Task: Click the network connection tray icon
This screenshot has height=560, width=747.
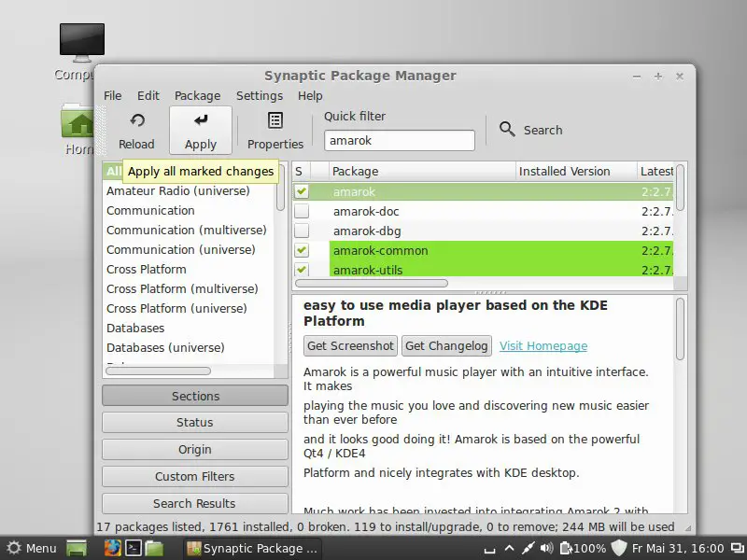Action: (528, 548)
